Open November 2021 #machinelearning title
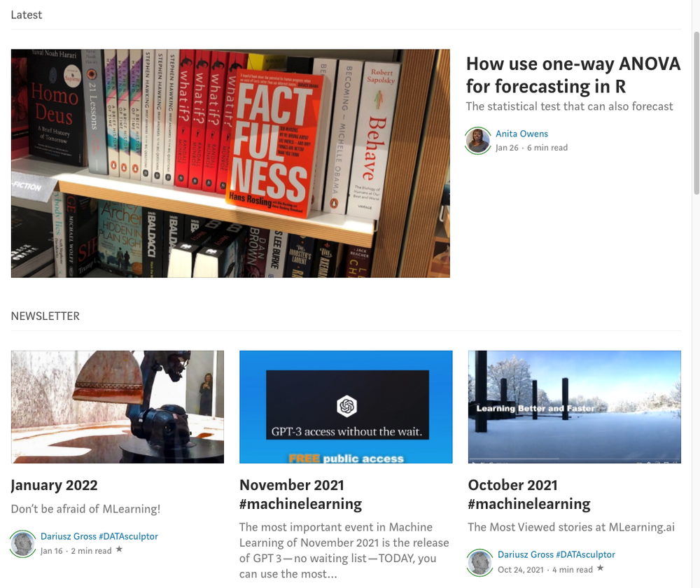 coord(300,494)
